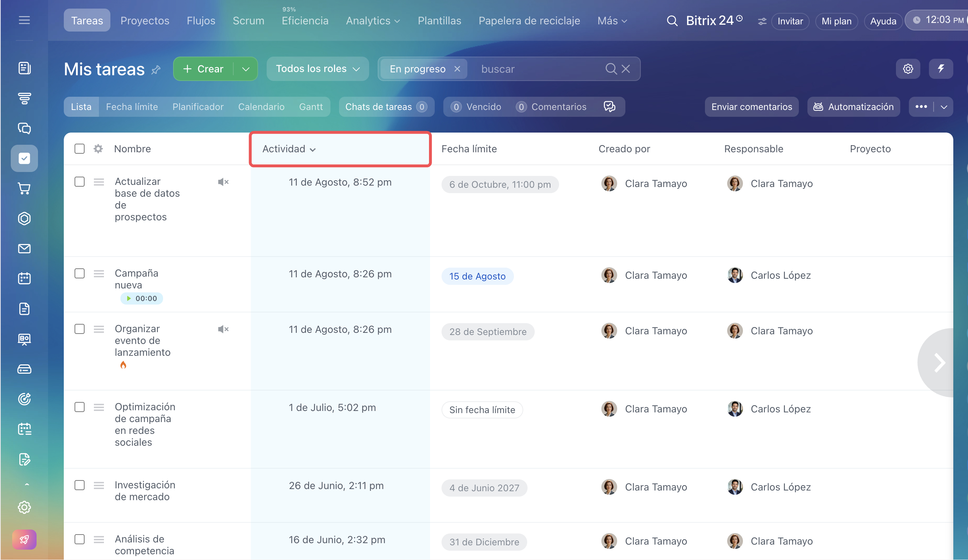
Task: Click the target goal sidebar icon
Action: tap(24, 399)
